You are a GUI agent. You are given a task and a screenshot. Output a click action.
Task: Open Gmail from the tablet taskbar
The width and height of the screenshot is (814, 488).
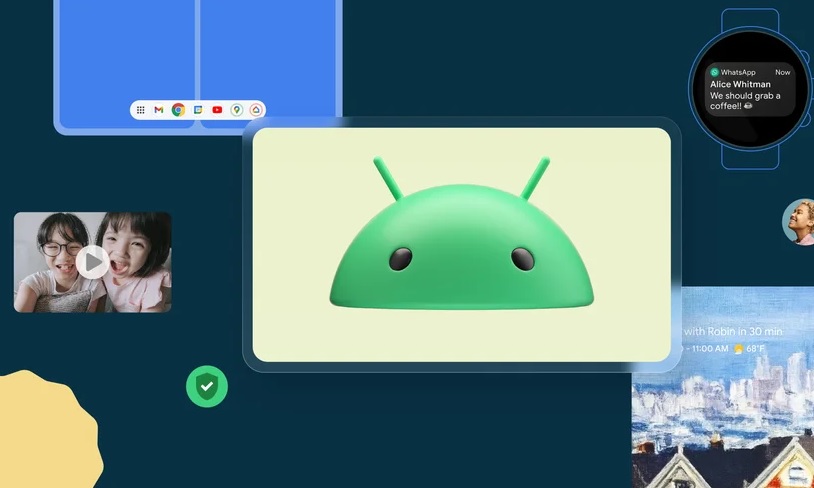tap(159, 110)
